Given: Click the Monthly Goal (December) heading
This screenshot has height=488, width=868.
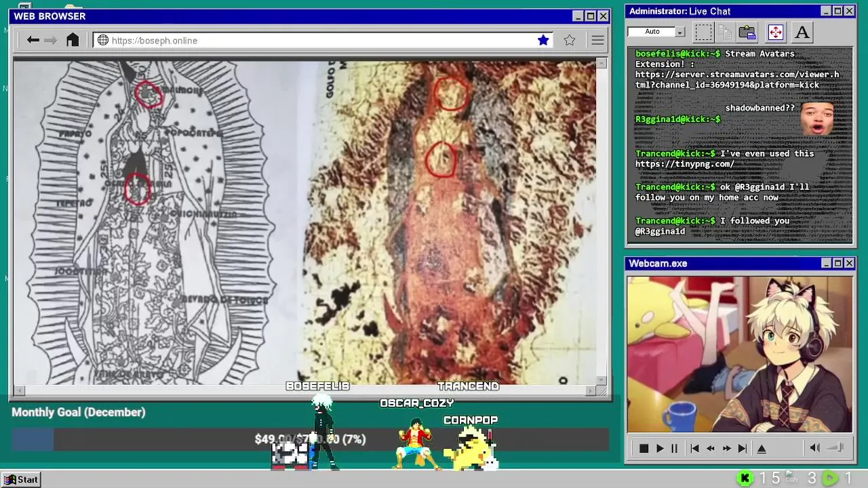Looking at the screenshot, I should [x=79, y=412].
